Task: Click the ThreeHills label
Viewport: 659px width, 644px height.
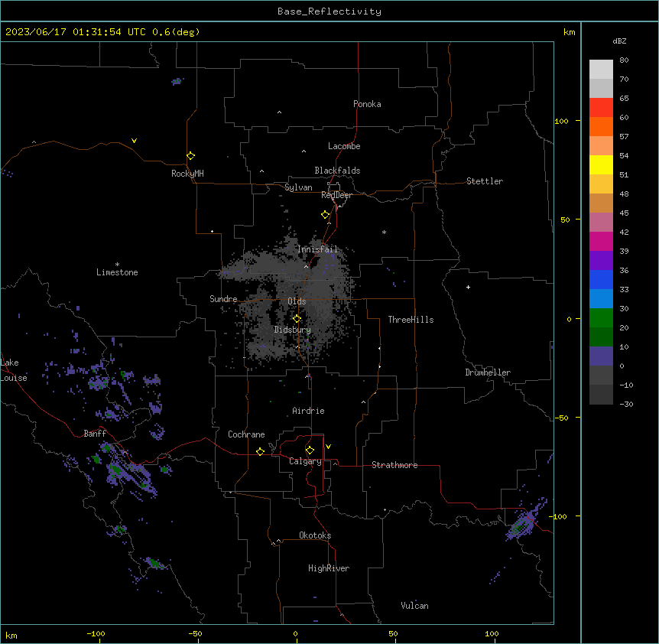Action: pos(411,320)
